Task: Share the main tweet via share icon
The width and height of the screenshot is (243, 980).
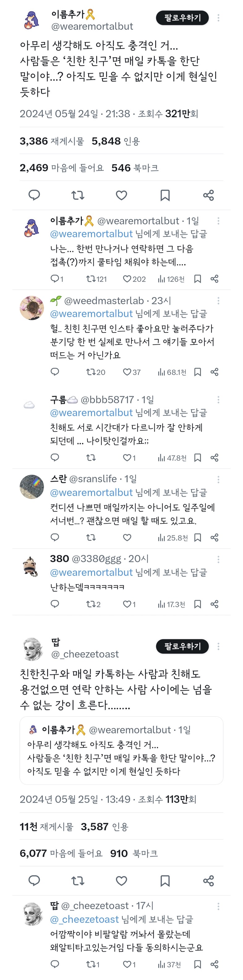Action: [x=208, y=195]
